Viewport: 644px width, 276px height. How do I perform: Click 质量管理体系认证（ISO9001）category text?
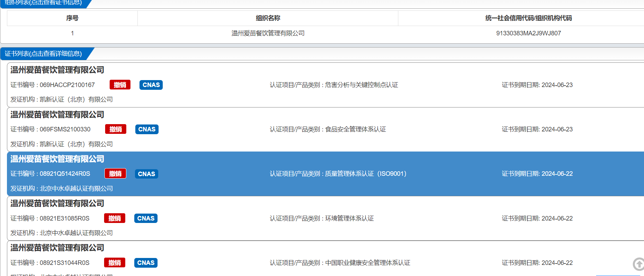(366, 174)
